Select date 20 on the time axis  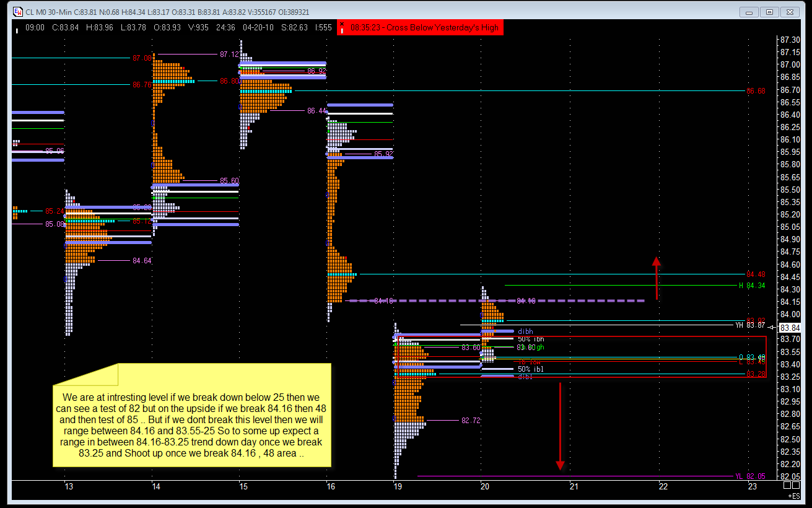[485, 487]
